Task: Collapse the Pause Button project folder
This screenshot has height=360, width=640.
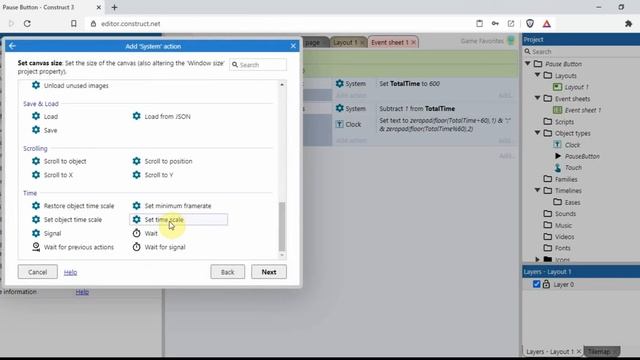Action: 527,64
